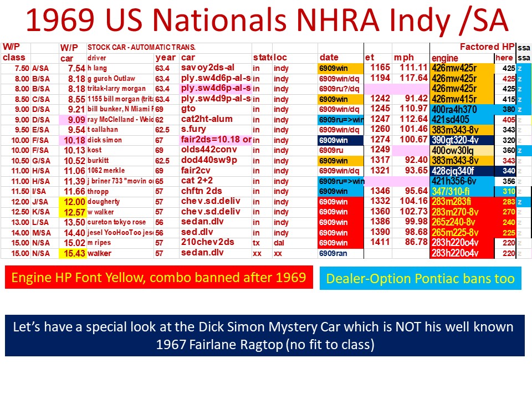Select driver cell 'h lang'
The image size is (532, 399).
(x=97, y=68)
